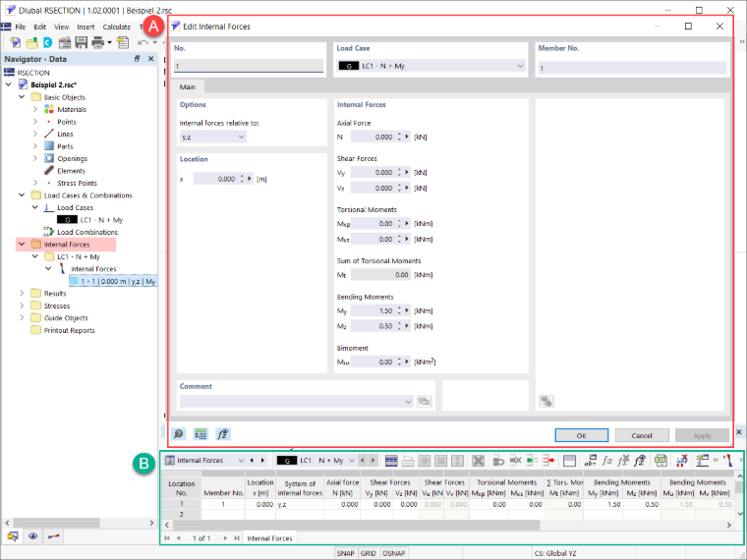Undock the Navigator Data panel
This screenshot has height=560, width=747.
pyautogui.click(x=137, y=59)
